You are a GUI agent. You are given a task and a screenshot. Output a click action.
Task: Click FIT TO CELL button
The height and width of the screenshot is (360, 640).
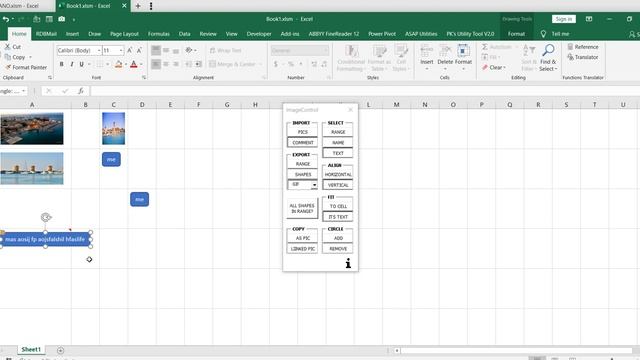tap(338, 206)
